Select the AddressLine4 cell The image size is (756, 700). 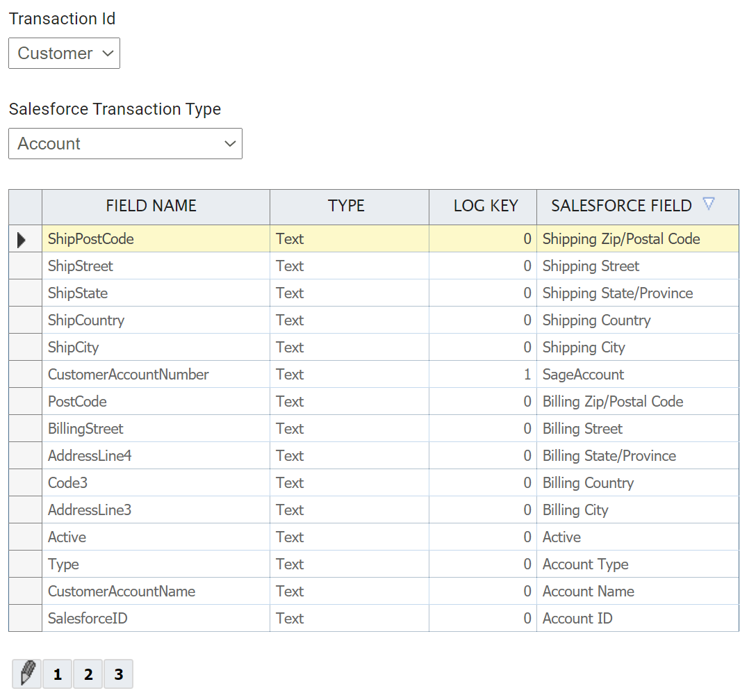pos(90,456)
